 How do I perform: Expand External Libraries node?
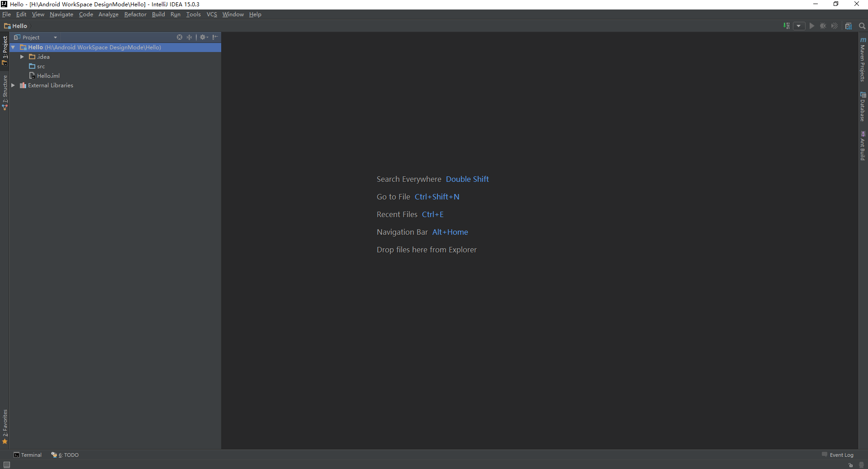(13, 85)
